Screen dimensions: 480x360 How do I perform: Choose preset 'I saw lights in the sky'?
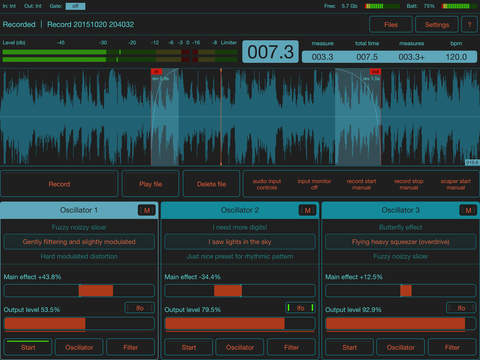(240, 242)
